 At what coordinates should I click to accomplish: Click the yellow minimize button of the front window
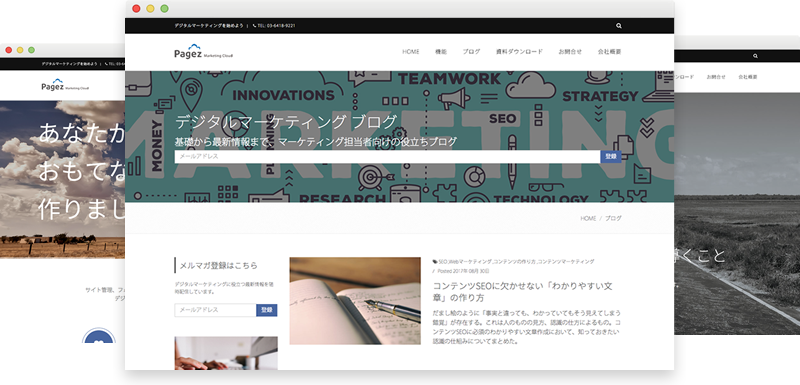tap(150, 8)
